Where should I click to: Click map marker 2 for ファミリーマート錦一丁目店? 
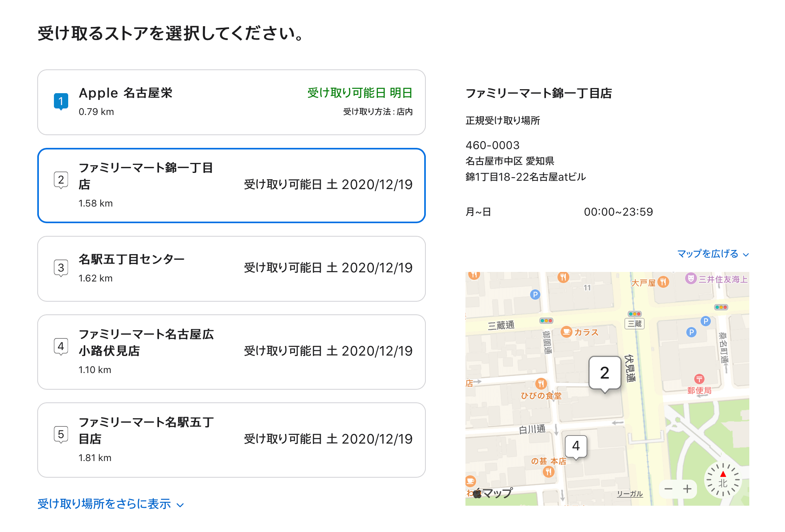(x=604, y=372)
